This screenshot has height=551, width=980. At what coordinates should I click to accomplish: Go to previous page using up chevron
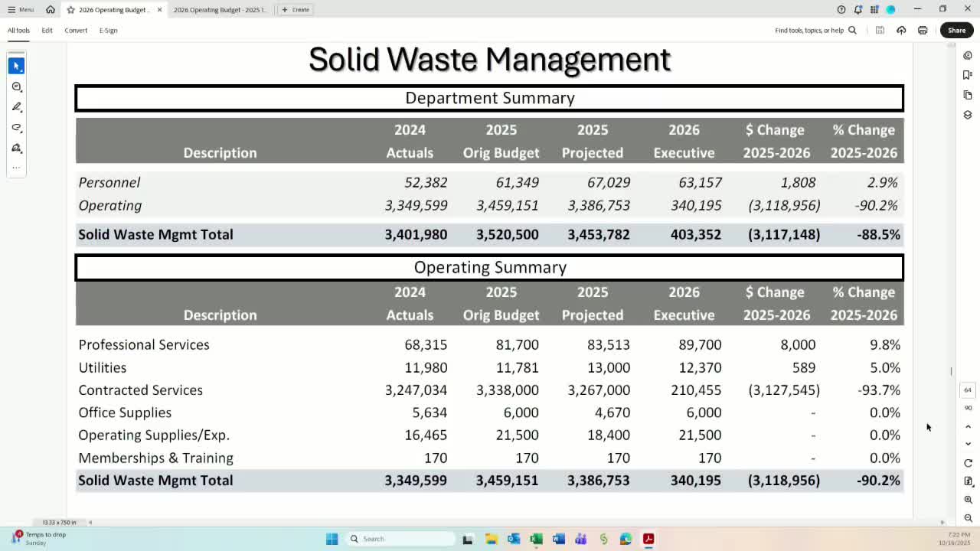coord(968,427)
